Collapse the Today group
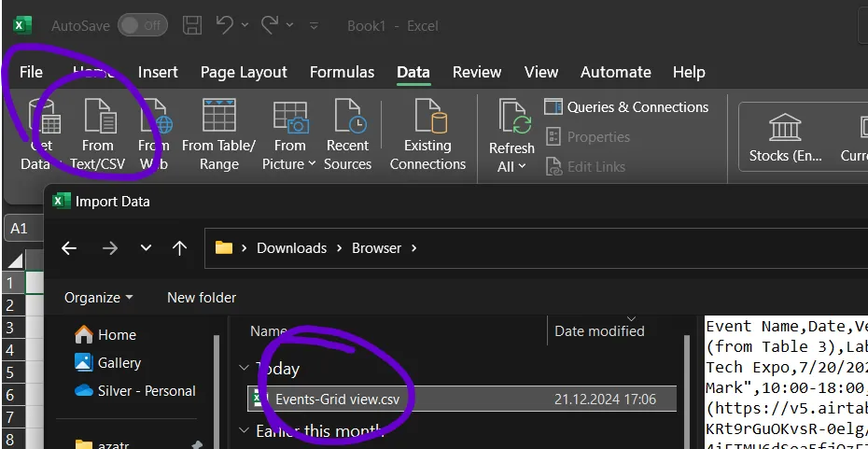Viewport: 868px width, 449px height. coord(244,368)
